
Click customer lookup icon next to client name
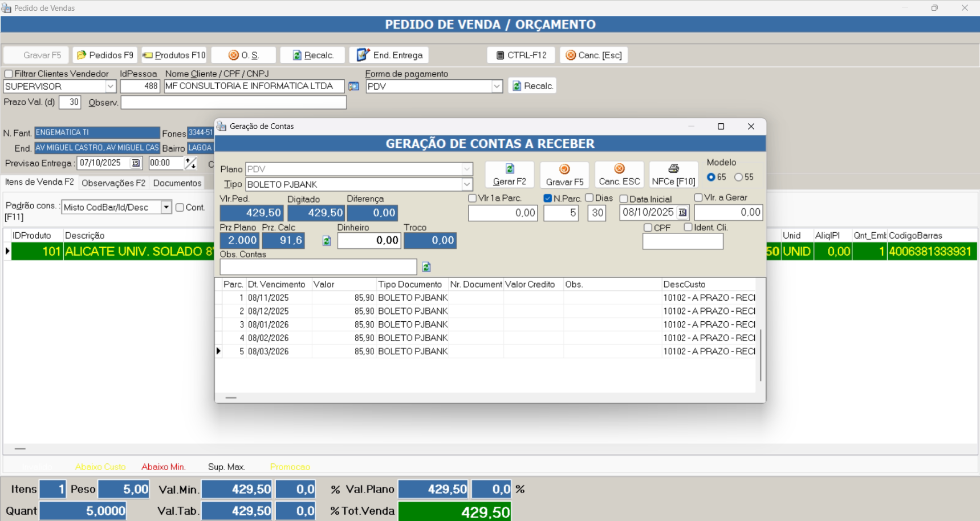354,86
